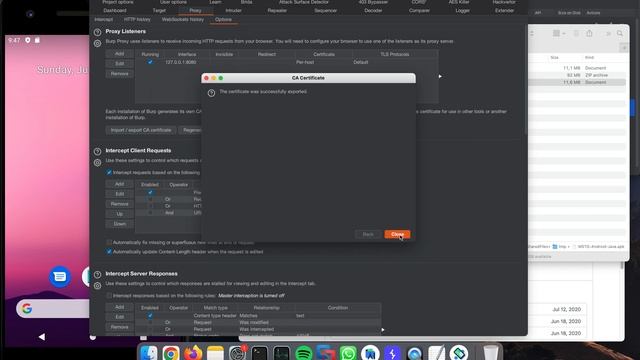Screen dimensions: 640x360
Task: Switch to the Dashboard tab
Action: (x=115, y=11)
